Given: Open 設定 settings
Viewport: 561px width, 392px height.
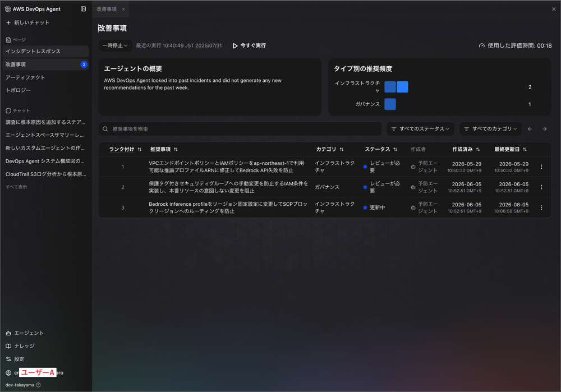Looking at the screenshot, I should (x=15, y=359).
